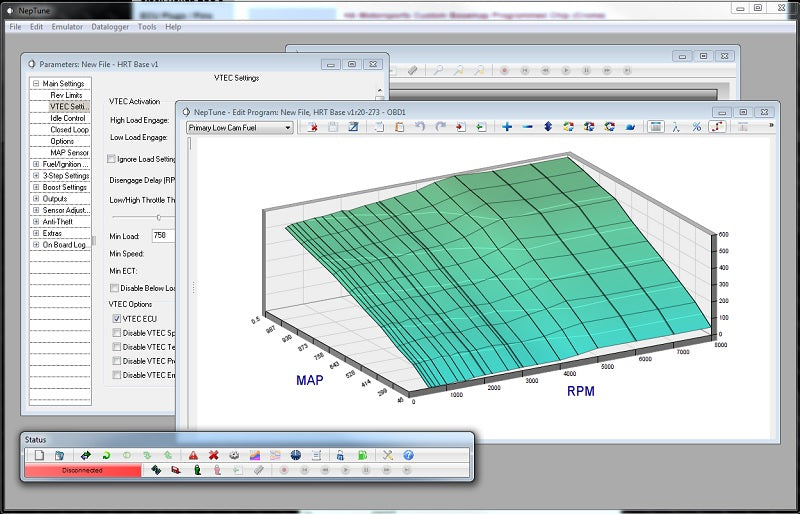Screen dimensions: 800x514
Task: Select Options in the settings tree
Action: pos(62,141)
